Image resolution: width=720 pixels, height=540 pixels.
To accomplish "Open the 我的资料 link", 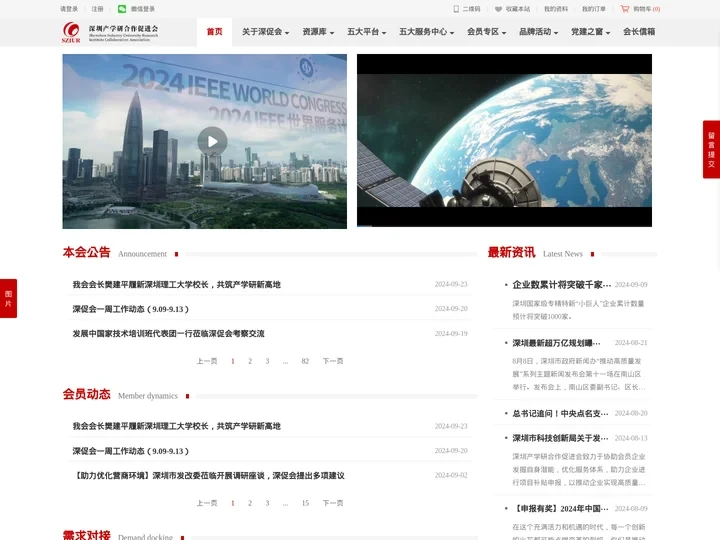I will coord(556,9).
